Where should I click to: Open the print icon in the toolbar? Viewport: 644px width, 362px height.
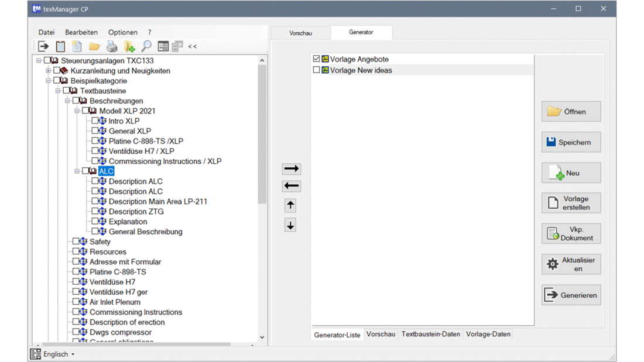pos(111,46)
